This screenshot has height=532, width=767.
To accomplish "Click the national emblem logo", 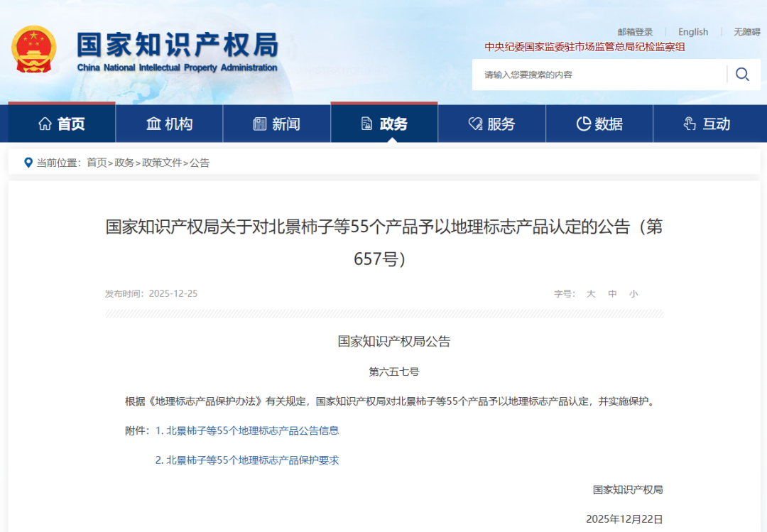I will click(33, 49).
